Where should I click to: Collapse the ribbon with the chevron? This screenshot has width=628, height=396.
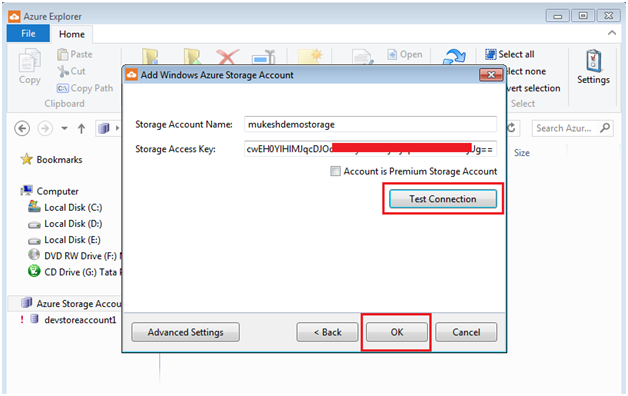pos(612,33)
